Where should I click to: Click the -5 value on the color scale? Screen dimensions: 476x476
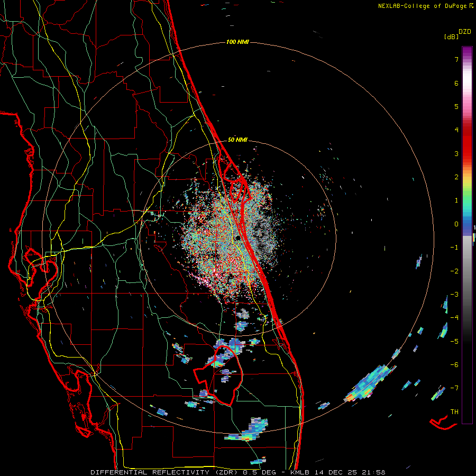pyautogui.click(x=454, y=342)
